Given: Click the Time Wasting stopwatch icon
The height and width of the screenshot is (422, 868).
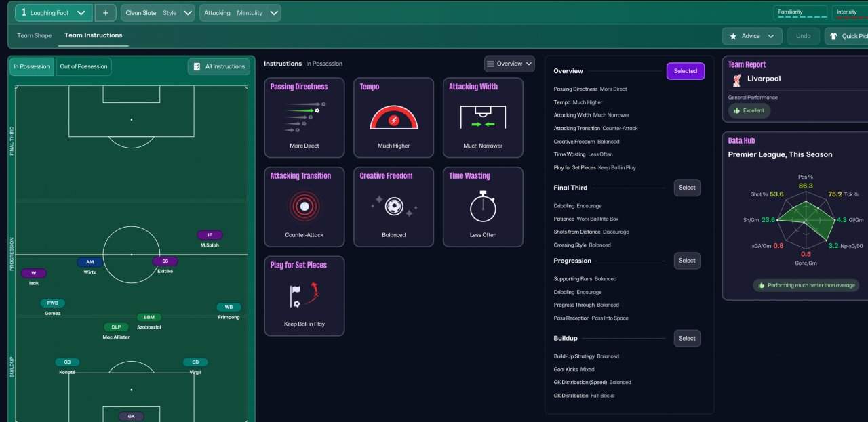Looking at the screenshot, I should pos(483,206).
